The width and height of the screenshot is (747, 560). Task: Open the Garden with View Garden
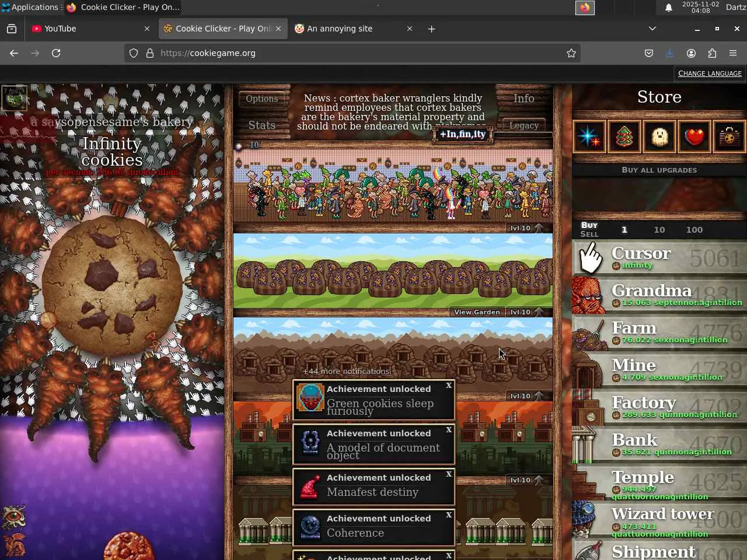[477, 312]
